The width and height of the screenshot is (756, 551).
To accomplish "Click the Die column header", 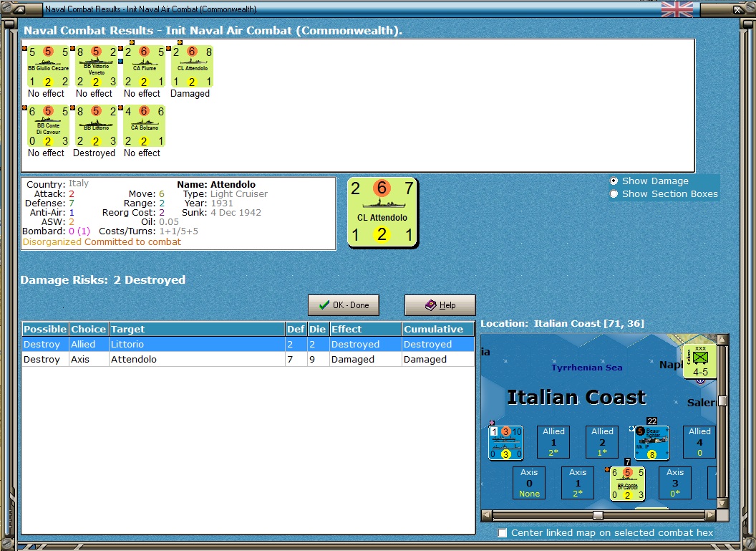I will (x=318, y=329).
